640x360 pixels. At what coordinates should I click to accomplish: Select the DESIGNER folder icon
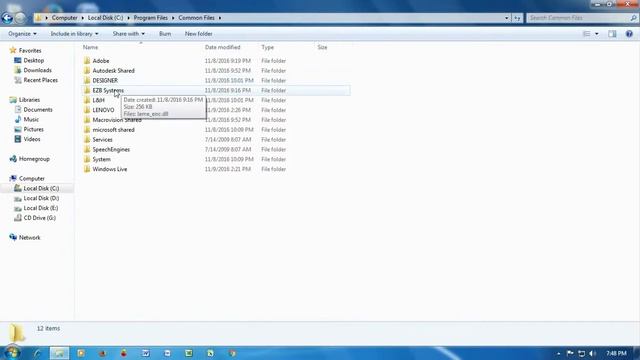[87, 80]
